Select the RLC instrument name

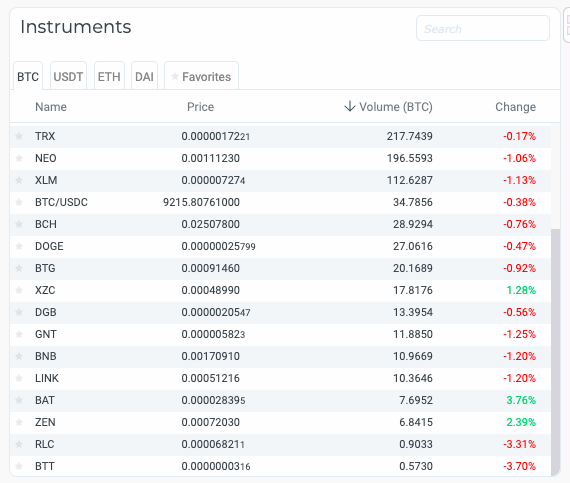click(x=45, y=444)
